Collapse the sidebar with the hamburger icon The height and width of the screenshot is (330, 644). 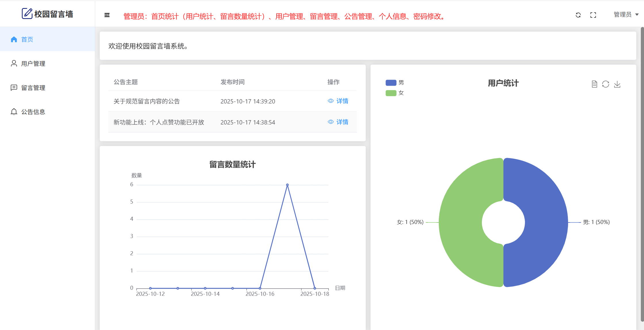[x=107, y=15]
